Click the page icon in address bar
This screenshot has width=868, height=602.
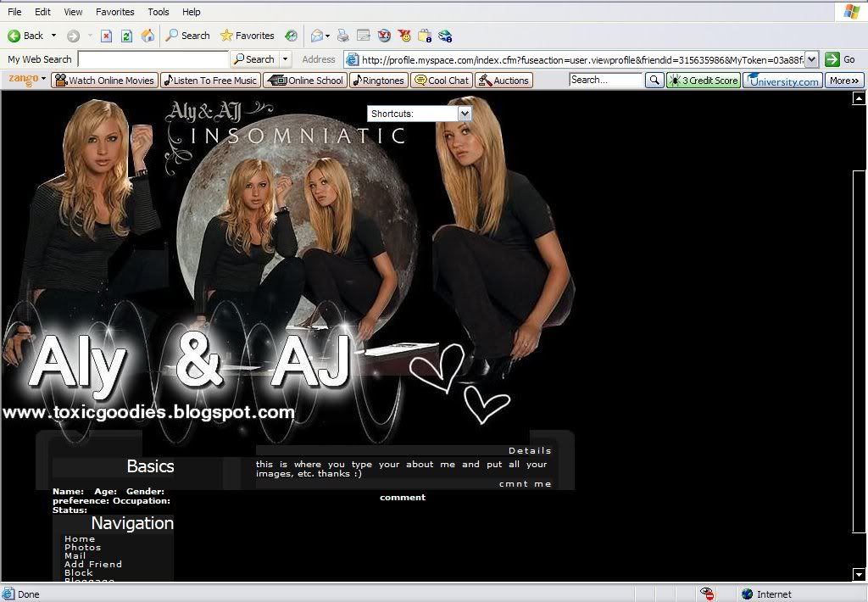click(x=352, y=59)
